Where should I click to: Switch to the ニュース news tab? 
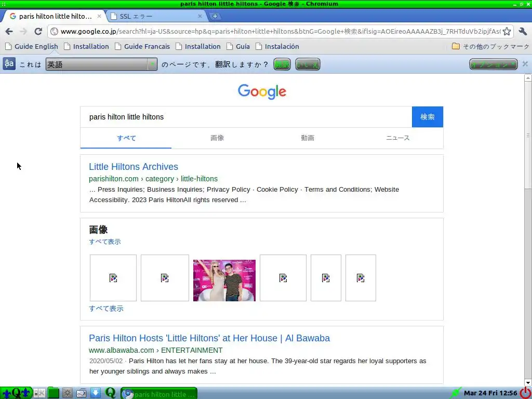point(397,138)
